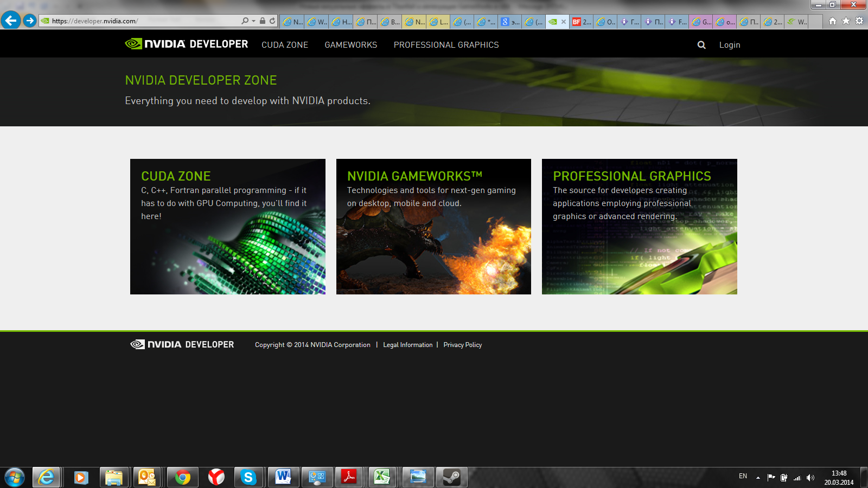Open Adobe Reader from the taskbar

pyautogui.click(x=349, y=477)
